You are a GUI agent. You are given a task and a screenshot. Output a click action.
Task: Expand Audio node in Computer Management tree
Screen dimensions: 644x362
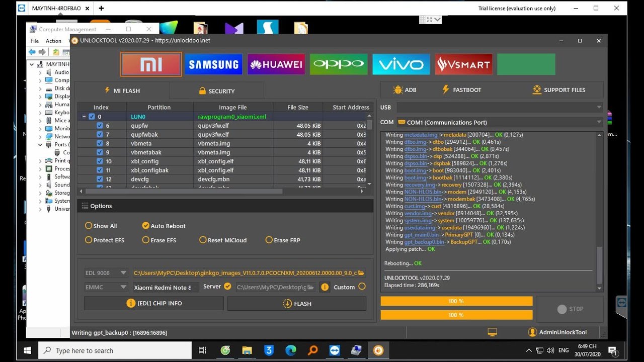tap(40, 72)
